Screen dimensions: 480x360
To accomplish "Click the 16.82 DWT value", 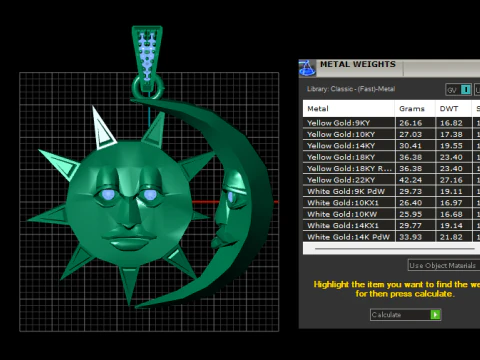I will coord(451,123).
